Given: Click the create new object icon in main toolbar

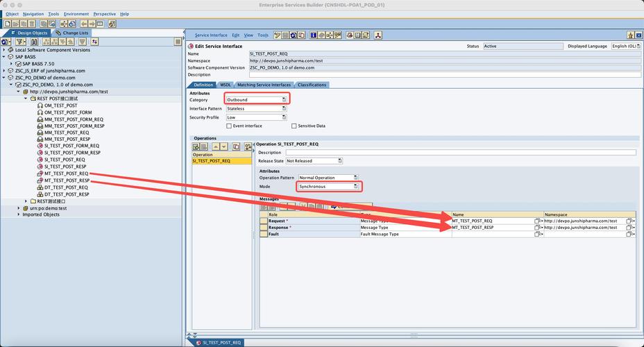Looking at the screenshot, I should point(7,24).
